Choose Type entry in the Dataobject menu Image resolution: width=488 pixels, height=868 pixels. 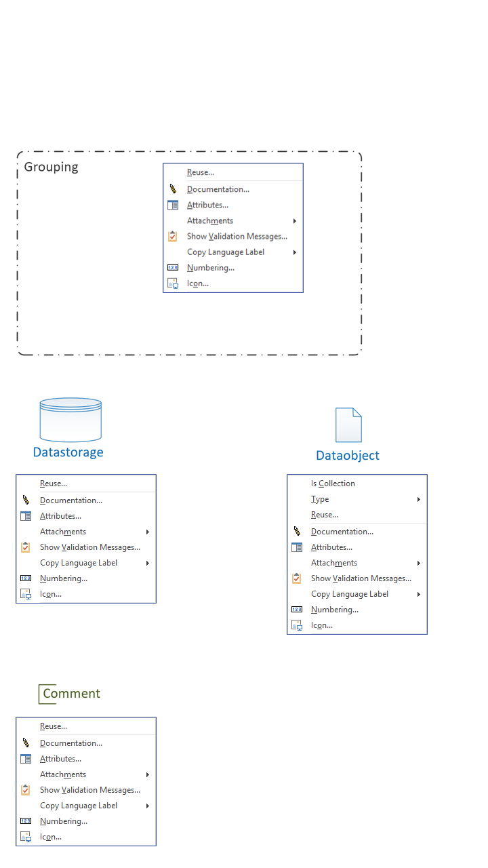(x=320, y=500)
